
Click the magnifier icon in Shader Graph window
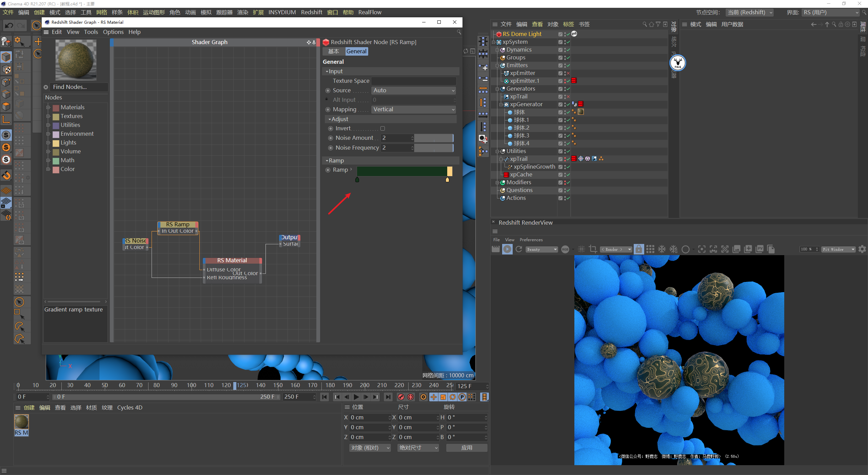[x=459, y=32]
